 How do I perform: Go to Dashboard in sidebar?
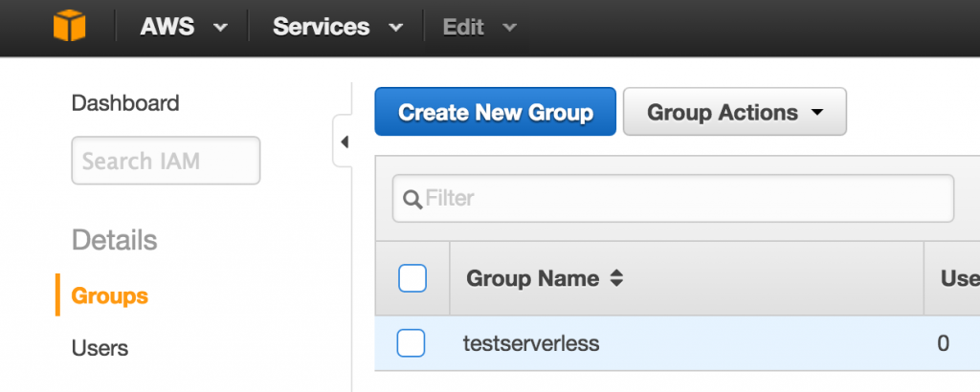click(x=125, y=103)
